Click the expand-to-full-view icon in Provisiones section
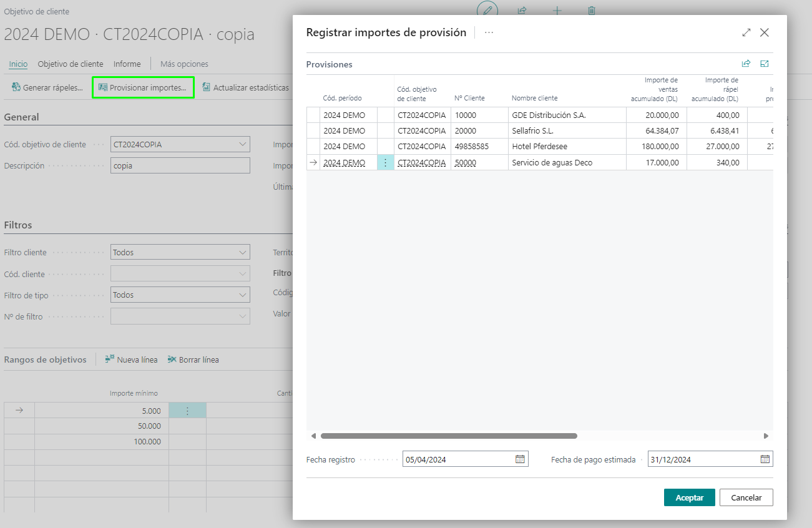 pyautogui.click(x=765, y=64)
